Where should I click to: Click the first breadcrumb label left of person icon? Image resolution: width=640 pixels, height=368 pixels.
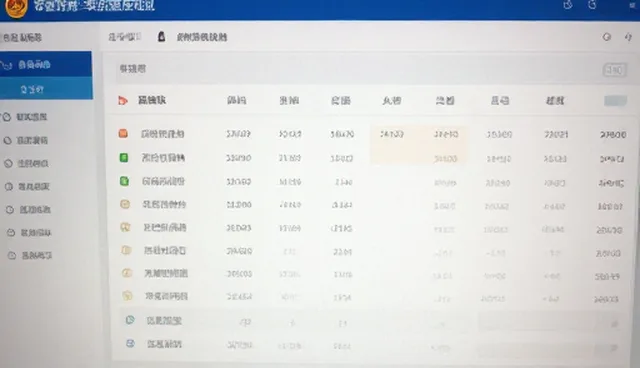125,37
